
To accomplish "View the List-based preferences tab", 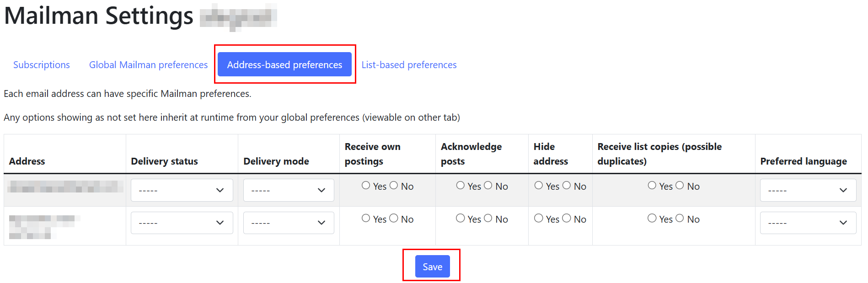I will 408,64.
